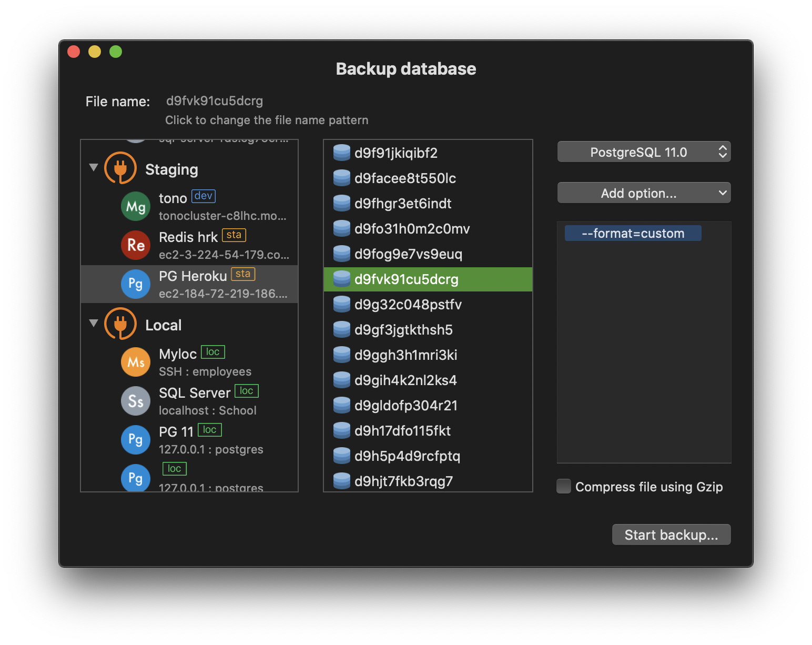Select the d9gldofp304r21 database entry
This screenshot has width=812, height=645.
405,405
